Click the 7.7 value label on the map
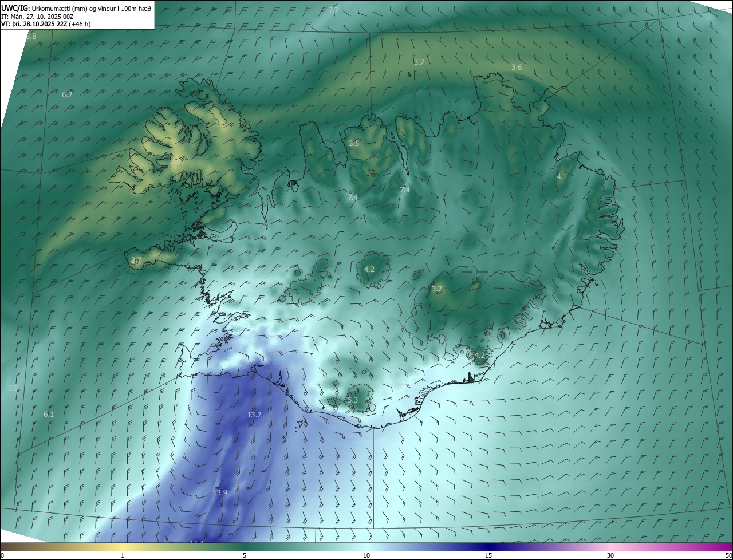This screenshot has height=560, width=733. pyautogui.click(x=333, y=10)
